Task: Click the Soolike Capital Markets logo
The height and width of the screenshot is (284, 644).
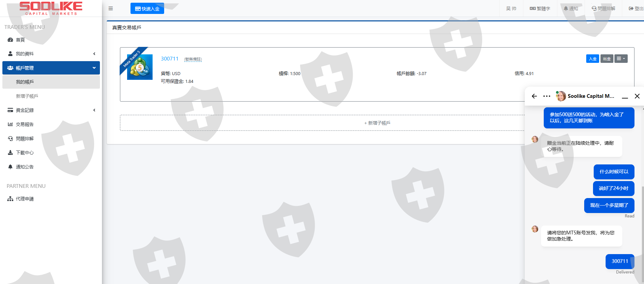Action: click(x=51, y=8)
